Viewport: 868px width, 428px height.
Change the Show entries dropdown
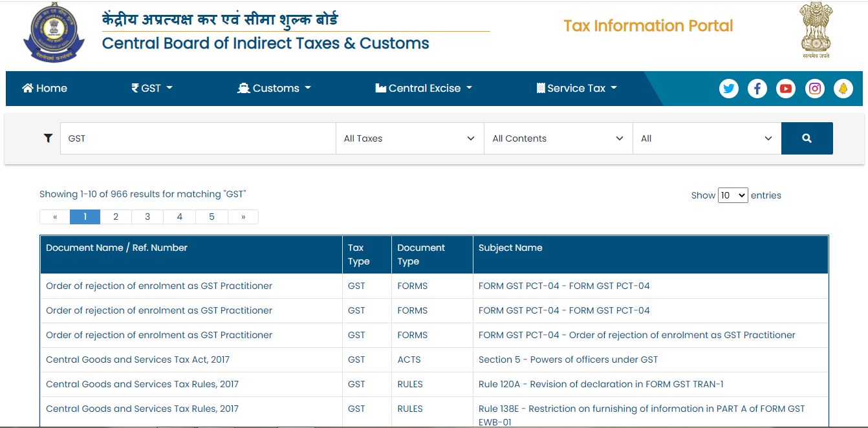pyautogui.click(x=733, y=195)
